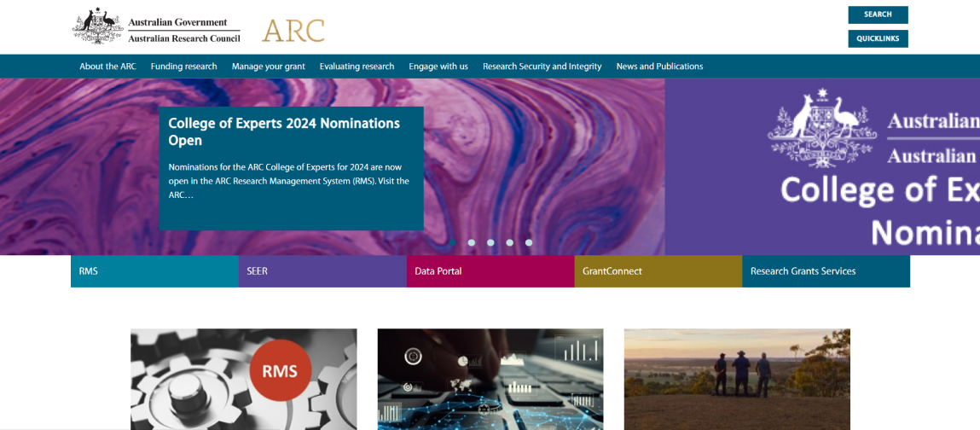Open the SEER quick link tile
This screenshot has height=430, width=980.
322,271
